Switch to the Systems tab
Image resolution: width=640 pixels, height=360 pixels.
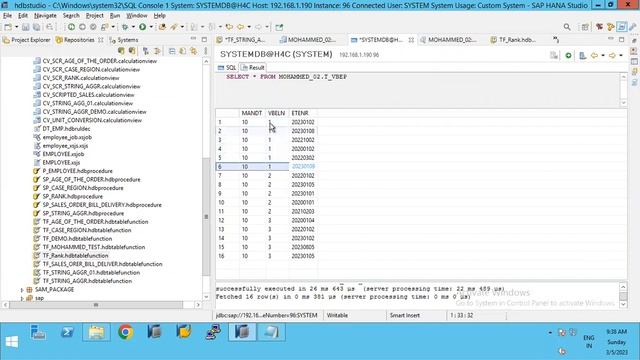pyautogui.click(x=124, y=40)
